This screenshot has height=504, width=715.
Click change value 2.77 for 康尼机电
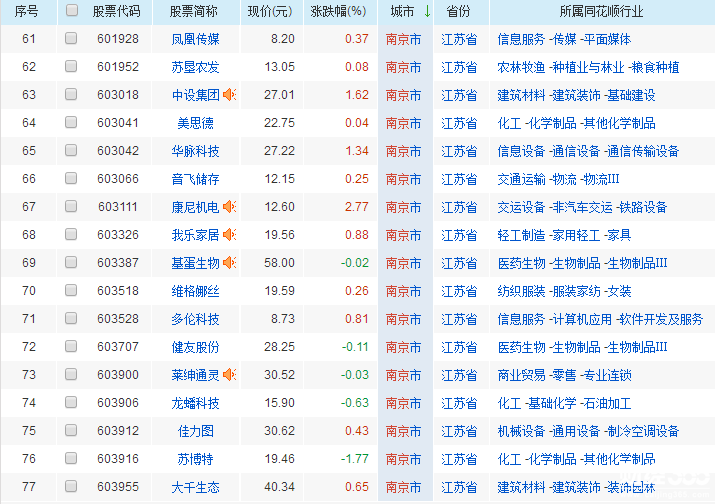tap(357, 207)
